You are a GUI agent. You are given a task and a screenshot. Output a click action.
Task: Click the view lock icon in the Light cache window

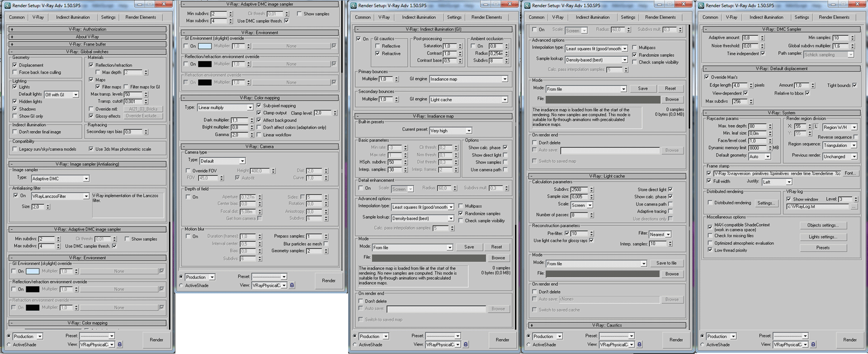pyautogui.click(x=639, y=345)
